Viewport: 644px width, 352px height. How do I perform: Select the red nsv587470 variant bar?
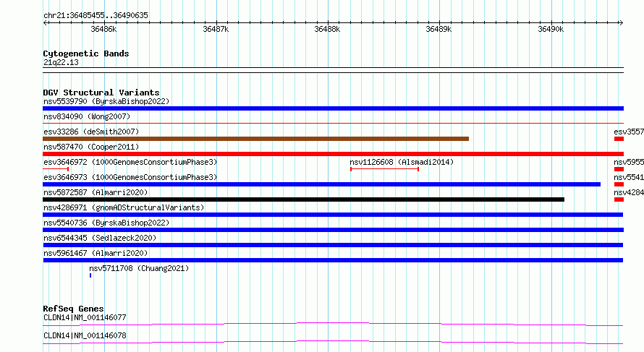(333, 154)
